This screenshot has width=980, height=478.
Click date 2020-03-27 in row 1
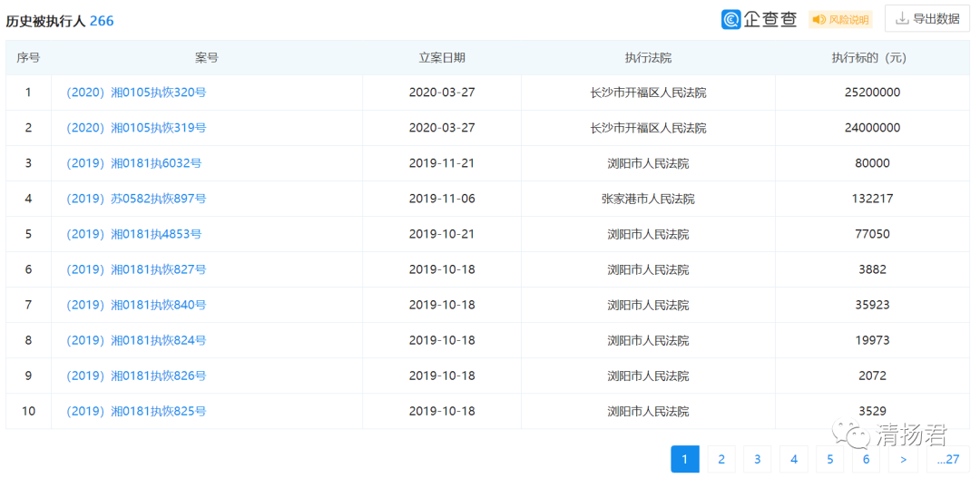click(x=442, y=93)
